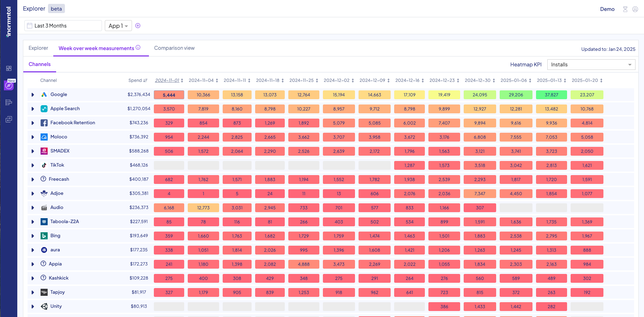Open the Heatmap KPI Installs dropdown
644x317 pixels.
tap(591, 65)
